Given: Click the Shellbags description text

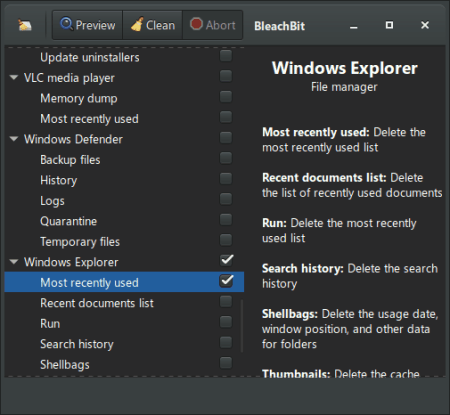Looking at the screenshot, I should [x=350, y=329].
